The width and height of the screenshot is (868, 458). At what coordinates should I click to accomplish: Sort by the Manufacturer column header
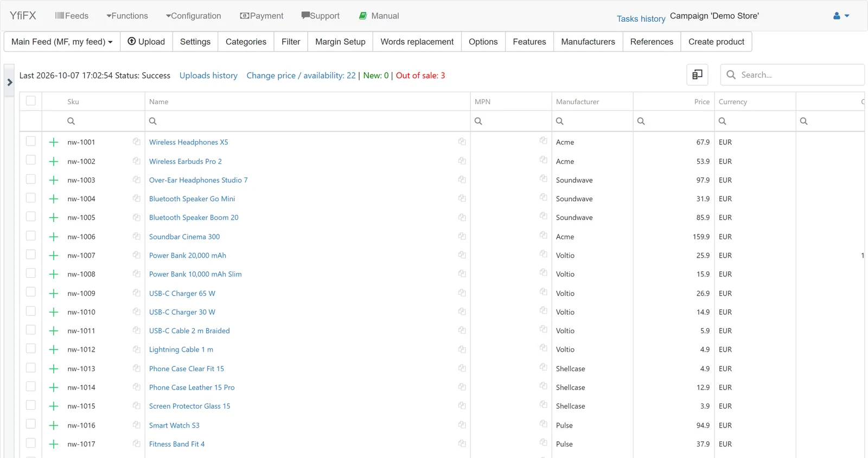click(578, 101)
